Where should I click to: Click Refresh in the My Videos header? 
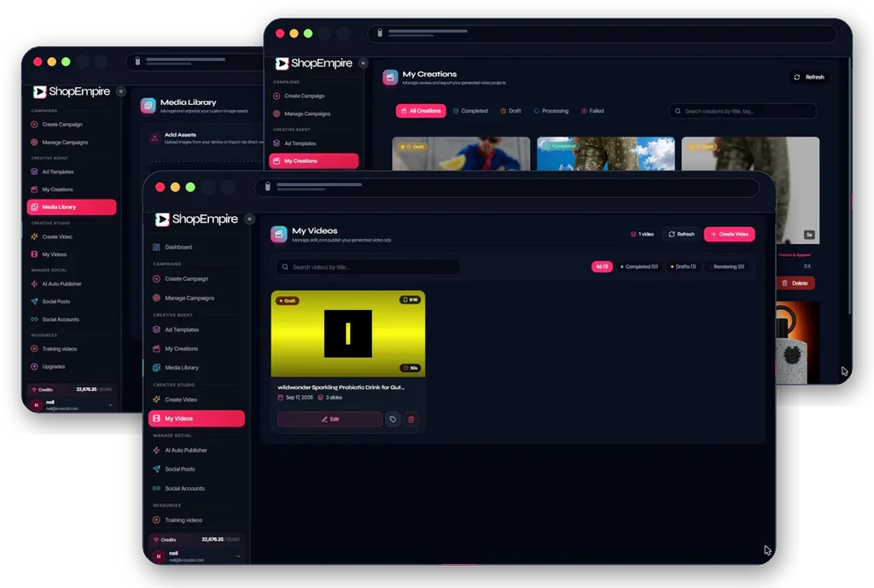[x=681, y=234]
